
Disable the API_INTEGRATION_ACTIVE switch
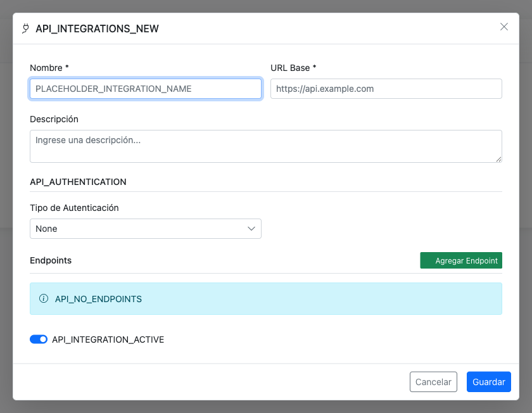39,339
